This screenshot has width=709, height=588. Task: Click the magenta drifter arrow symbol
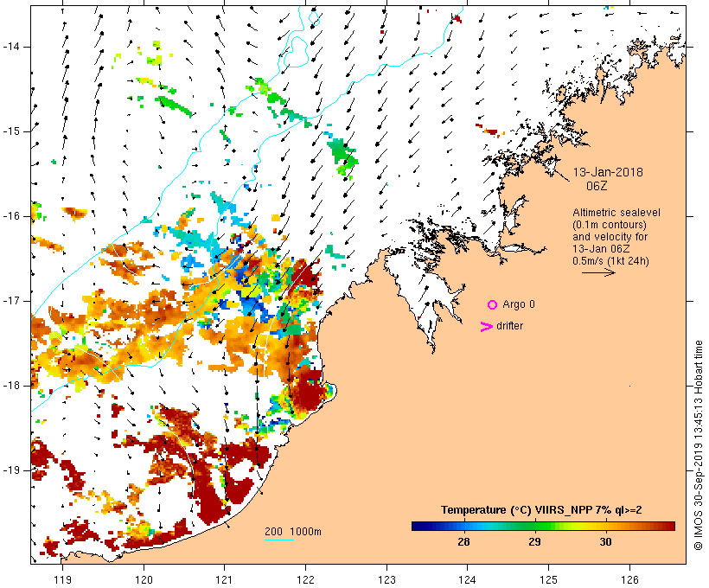pyautogui.click(x=487, y=327)
